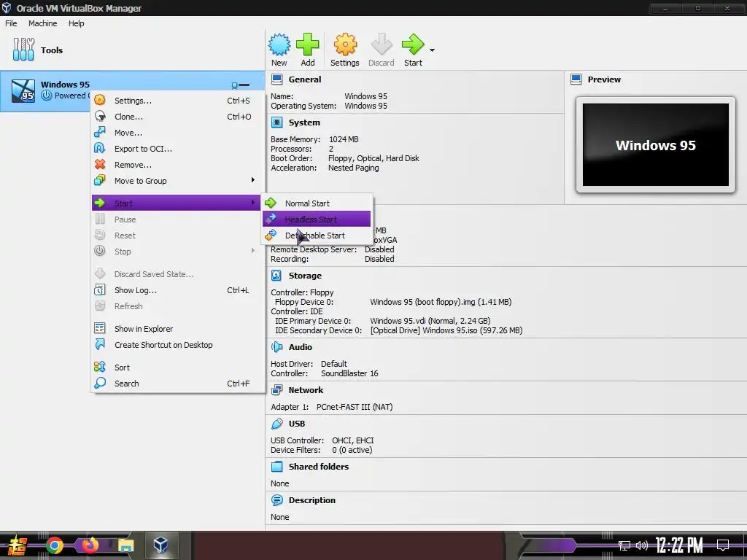Image resolution: width=747 pixels, height=560 pixels.
Task: Click the Windows 95 VM icon
Action: click(23, 91)
